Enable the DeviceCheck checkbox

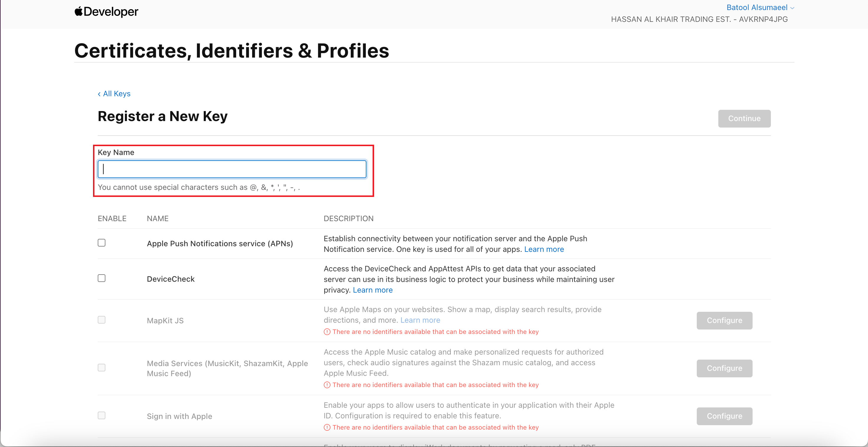(x=102, y=278)
